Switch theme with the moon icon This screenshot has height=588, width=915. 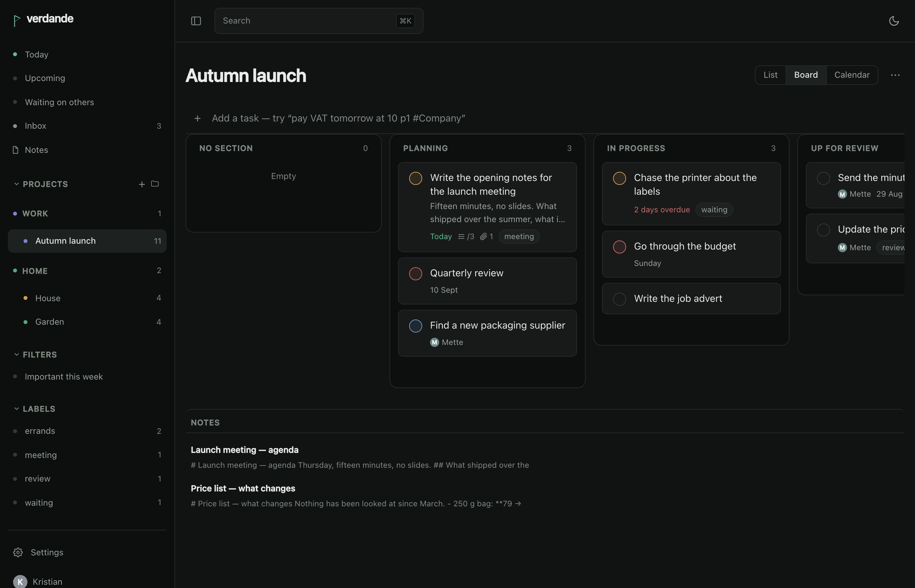click(894, 21)
